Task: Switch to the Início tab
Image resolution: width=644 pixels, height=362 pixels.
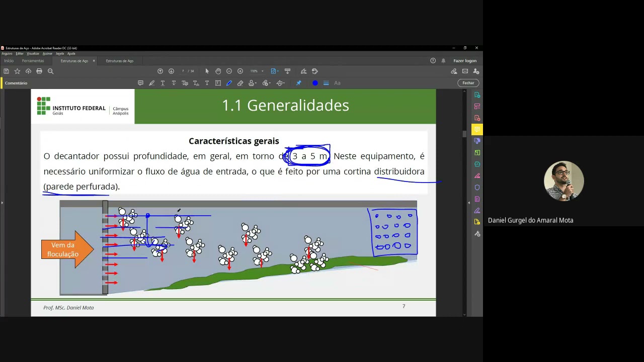Action: coord(9,61)
